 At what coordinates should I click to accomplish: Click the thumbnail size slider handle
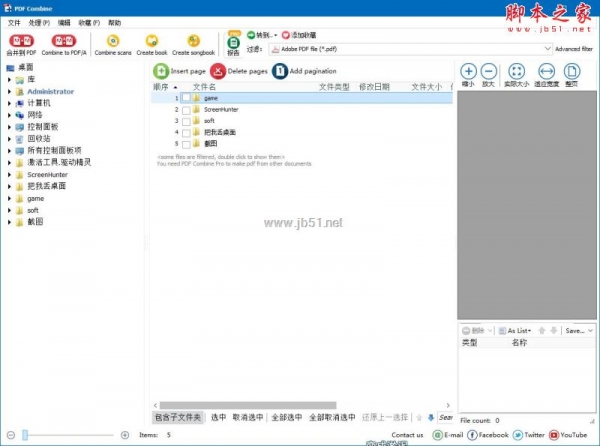pyautogui.click(x=25, y=435)
